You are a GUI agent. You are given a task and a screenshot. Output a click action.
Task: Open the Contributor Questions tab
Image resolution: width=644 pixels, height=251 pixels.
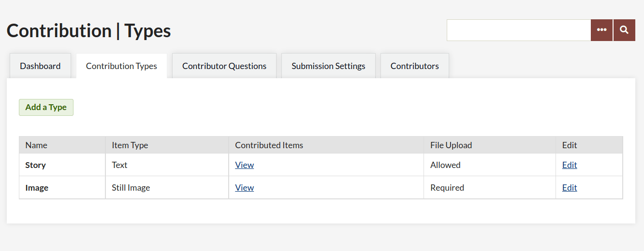pyautogui.click(x=224, y=66)
